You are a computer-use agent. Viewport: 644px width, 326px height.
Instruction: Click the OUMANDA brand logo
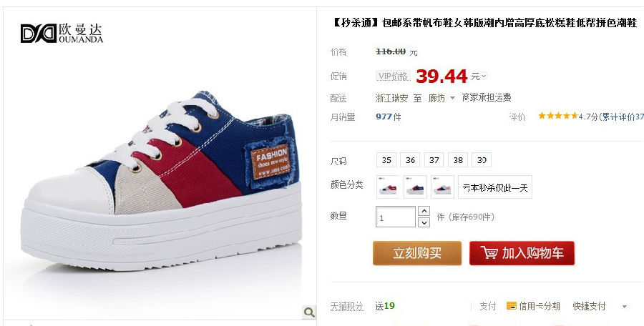tap(62, 34)
